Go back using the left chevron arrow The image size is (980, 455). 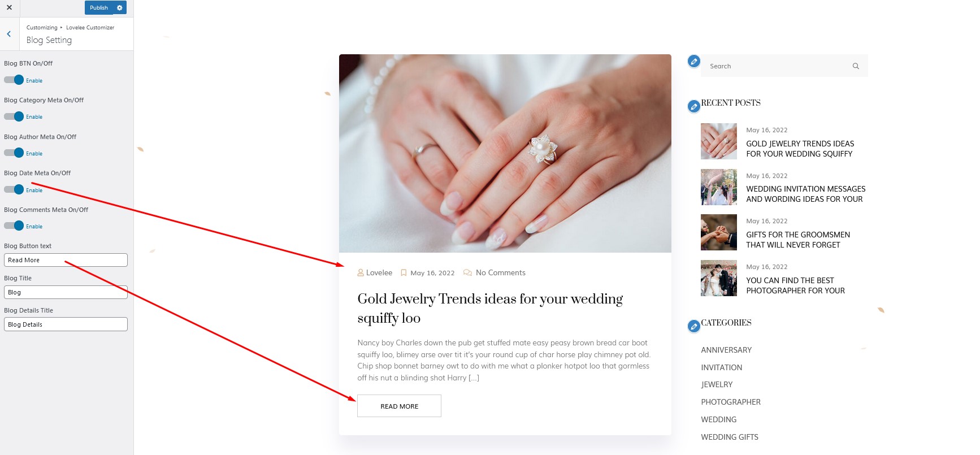9,34
